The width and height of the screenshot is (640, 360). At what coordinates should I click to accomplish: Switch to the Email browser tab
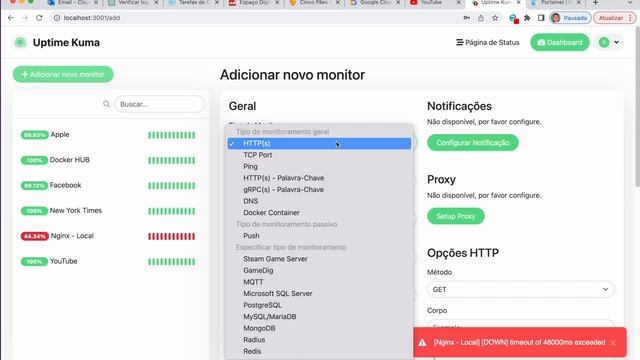[x=73, y=3]
